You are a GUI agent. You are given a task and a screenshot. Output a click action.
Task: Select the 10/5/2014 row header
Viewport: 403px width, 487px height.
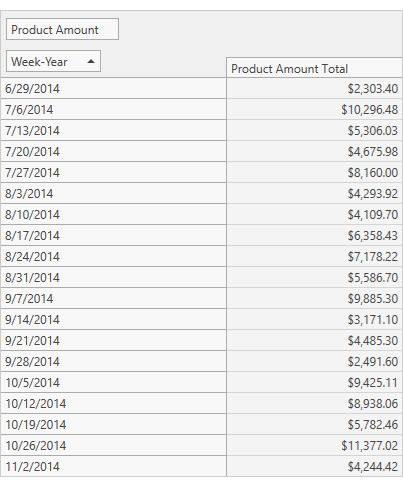pyautogui.click(x=113, y=382)
